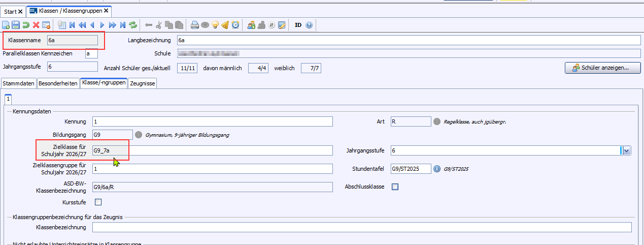Refresh data with the green arrows icon

pyautogui.click(x=133, y=24)
